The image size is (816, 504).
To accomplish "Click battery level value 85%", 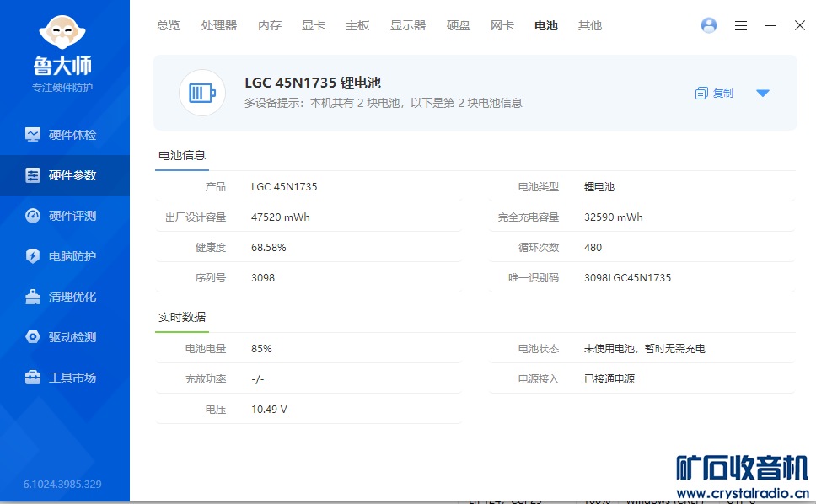I will (x=261, y=348).
